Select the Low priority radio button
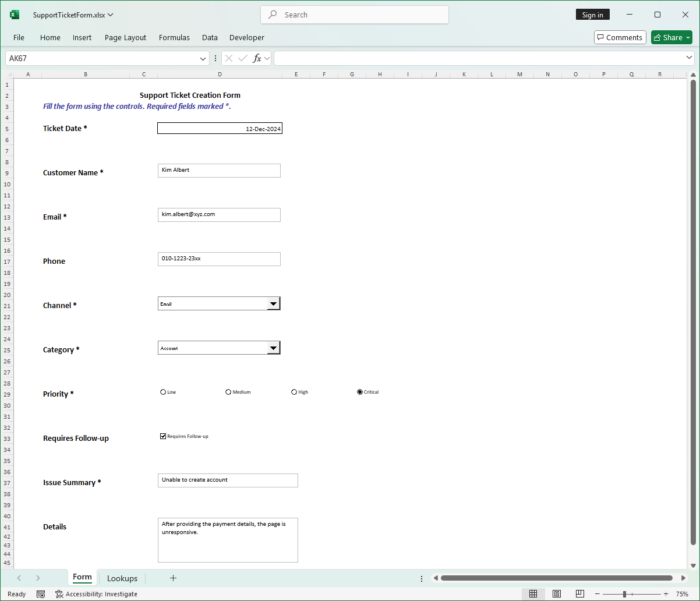700x601 pixels. click(162, 392)
